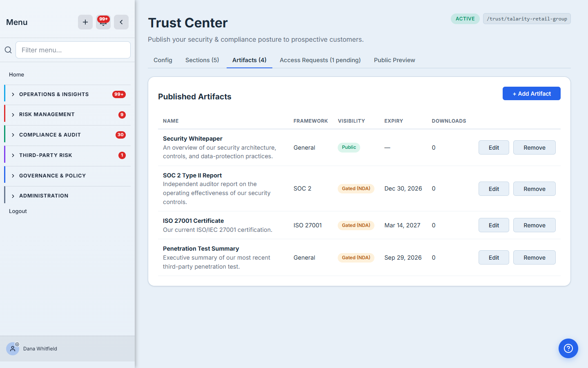This screenshot has height=368, width=588.
Task: Collapse the sidebar using the arrow button
Action: coord(121,22)
